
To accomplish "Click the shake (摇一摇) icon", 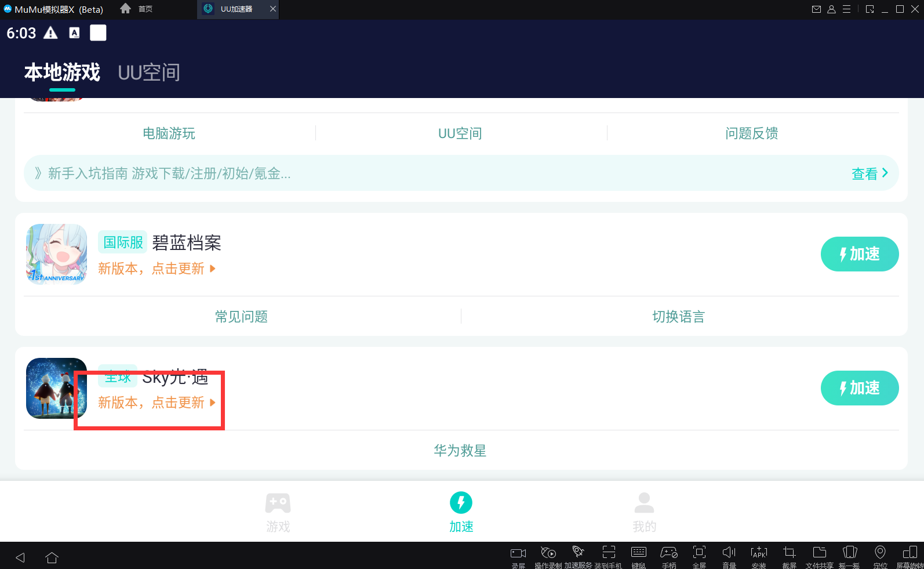I will (850, 552).
